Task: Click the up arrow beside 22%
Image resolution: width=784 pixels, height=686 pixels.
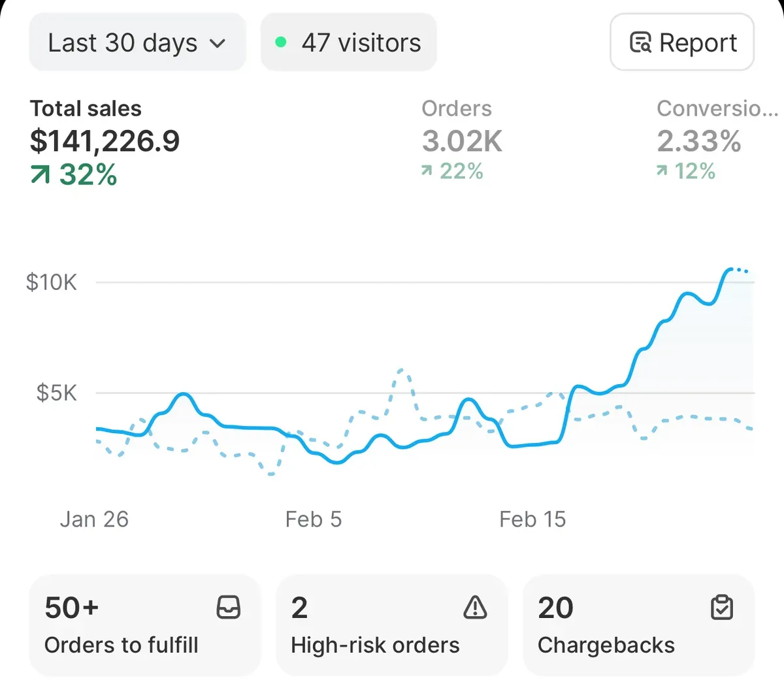Action: (427, 171)
